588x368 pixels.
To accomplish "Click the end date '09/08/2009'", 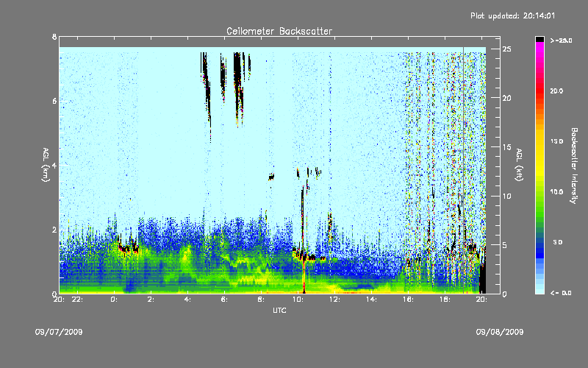I will click(500, 332).
